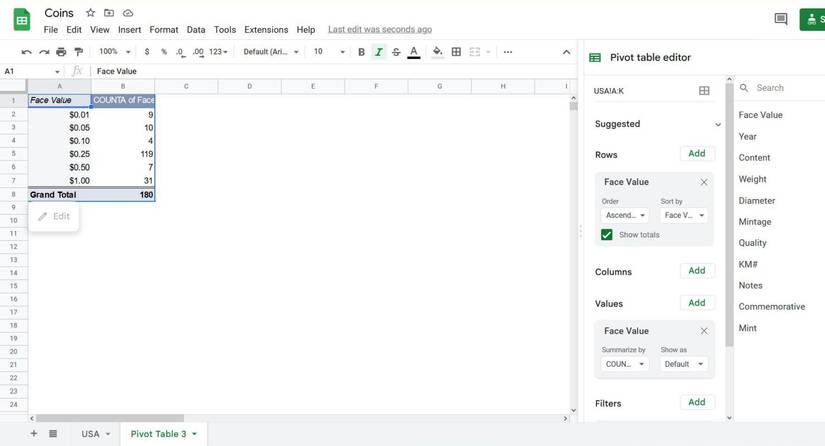Format the cell as percent
Viewport: 825px width, 446px height.
click(x=164, y=52)
